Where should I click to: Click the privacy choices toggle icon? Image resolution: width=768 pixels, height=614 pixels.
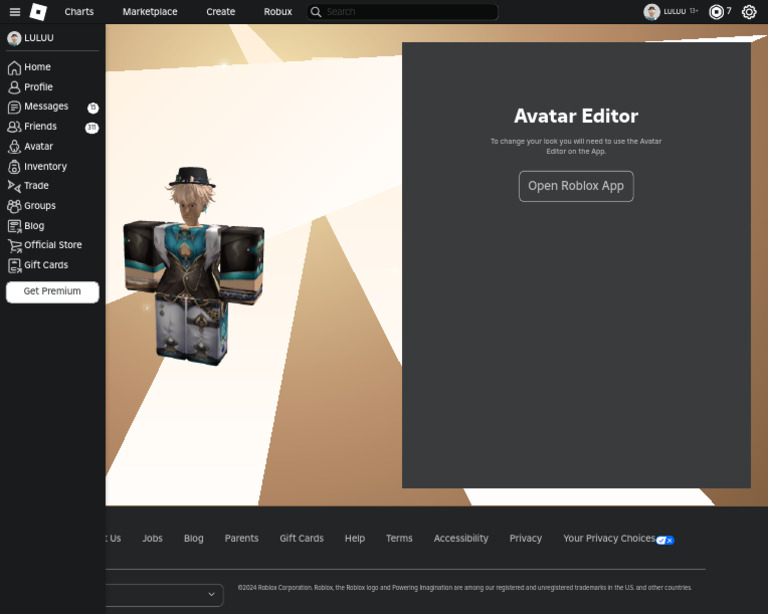pyautogui.click(x=665, y=540)
